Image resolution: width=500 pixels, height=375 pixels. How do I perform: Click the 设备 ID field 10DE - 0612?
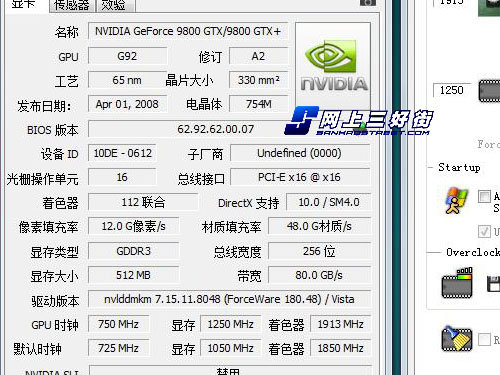tap(122, 153)
